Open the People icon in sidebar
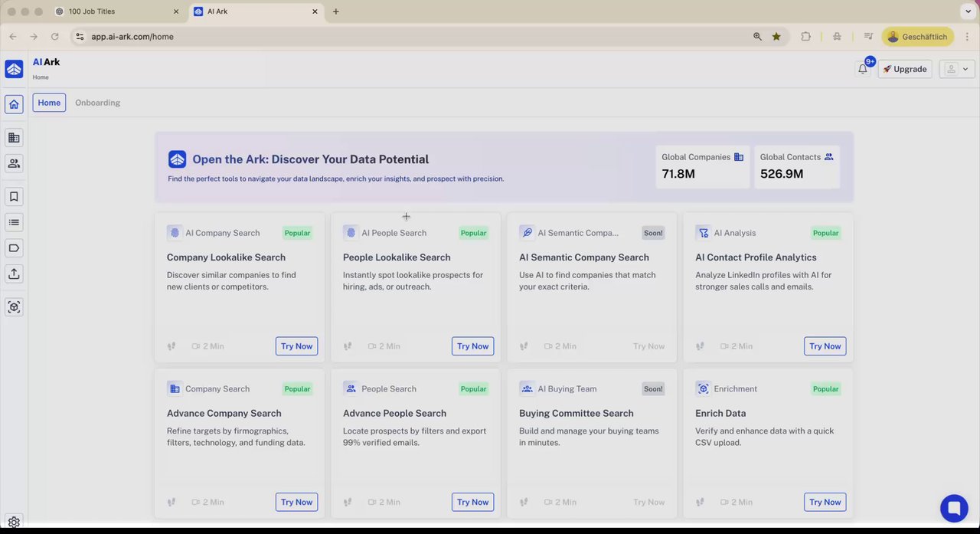The height and width of the screenshot is (534, 980). click(14, 163)
